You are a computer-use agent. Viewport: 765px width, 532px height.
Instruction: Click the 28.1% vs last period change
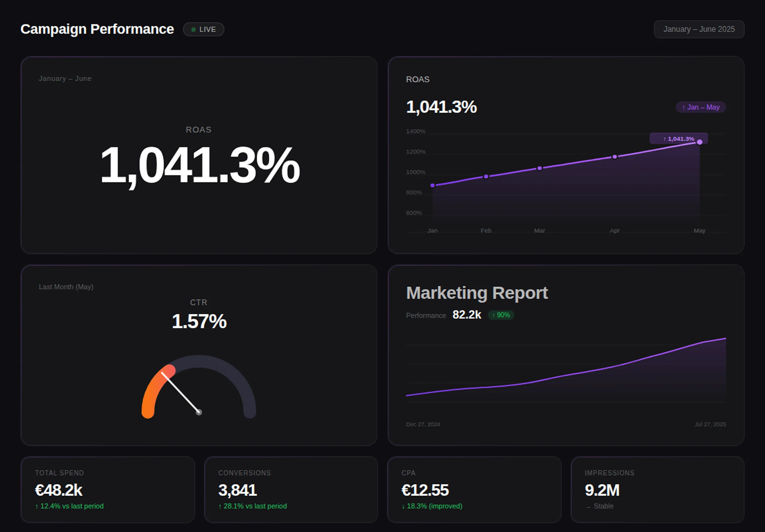pos(253,506)
